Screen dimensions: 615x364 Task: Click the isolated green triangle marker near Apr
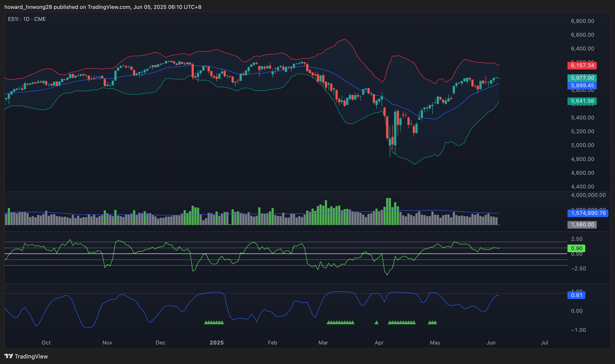tap(377, 322)
